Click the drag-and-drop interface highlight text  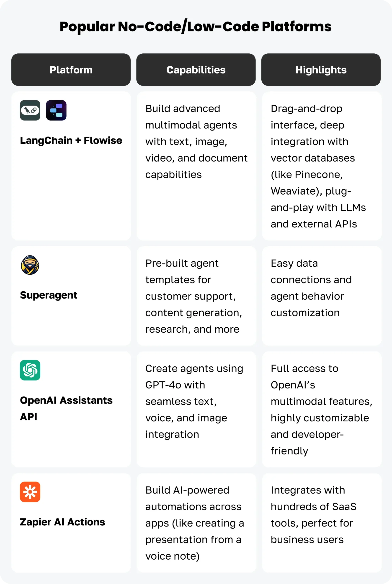click(317, 166)
